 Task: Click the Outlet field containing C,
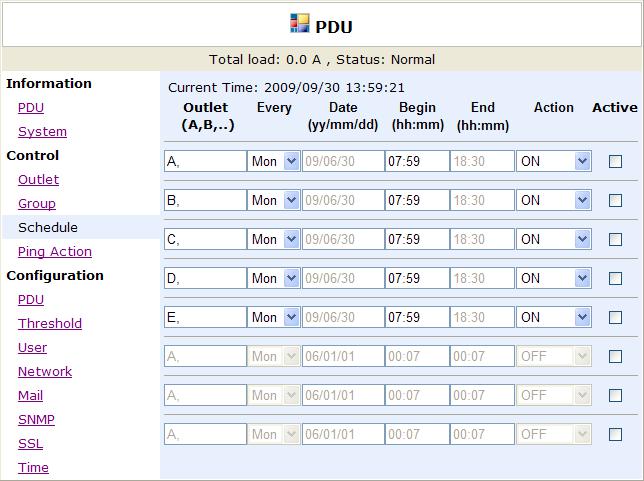(x=205, y=239)
